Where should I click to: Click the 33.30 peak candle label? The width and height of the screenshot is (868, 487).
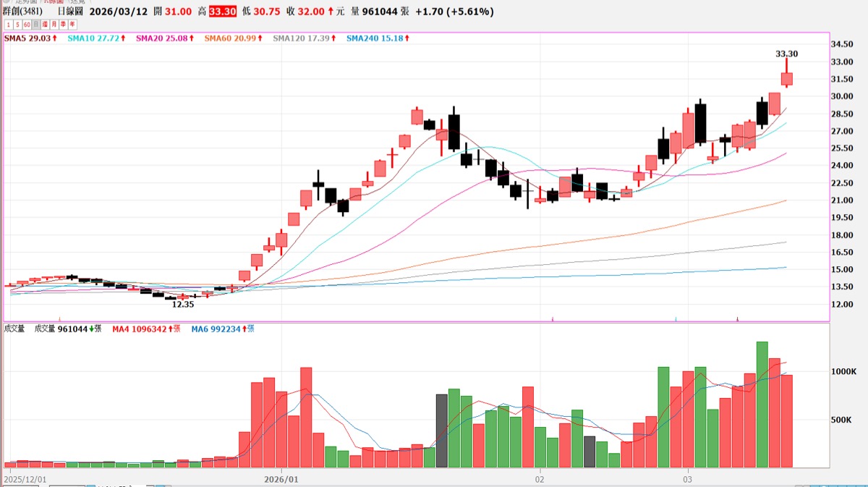pos(786,54)
